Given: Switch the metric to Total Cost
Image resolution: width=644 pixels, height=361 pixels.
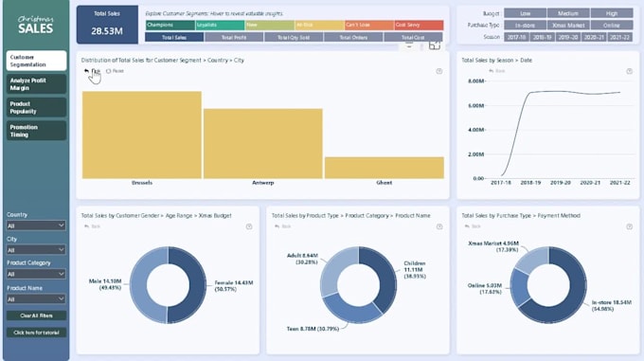Looking at the screenshot, I should coord(413,37).
